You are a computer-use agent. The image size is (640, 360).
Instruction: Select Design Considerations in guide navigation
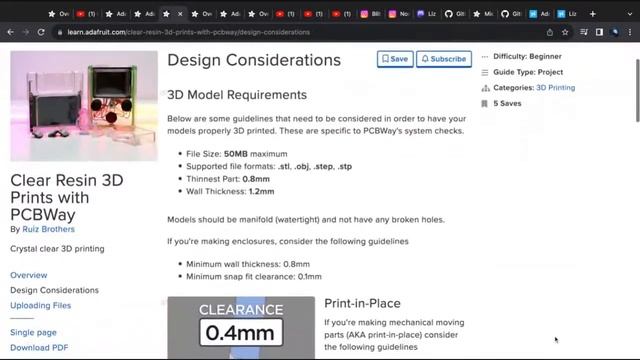click(x=54, y=290)
